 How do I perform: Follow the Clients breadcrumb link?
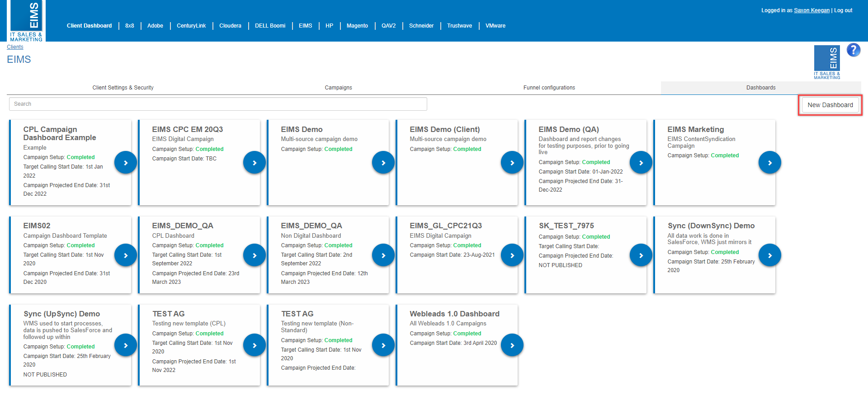point(15,47)
